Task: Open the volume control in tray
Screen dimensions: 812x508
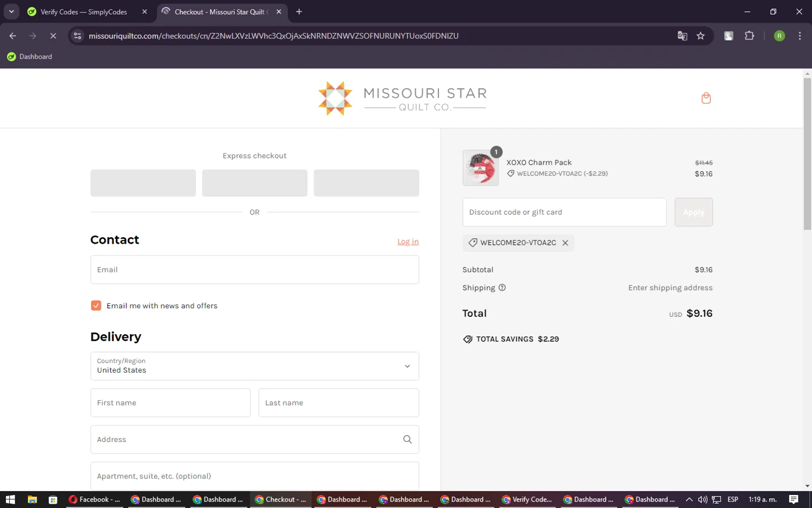Action: point(703,499)
